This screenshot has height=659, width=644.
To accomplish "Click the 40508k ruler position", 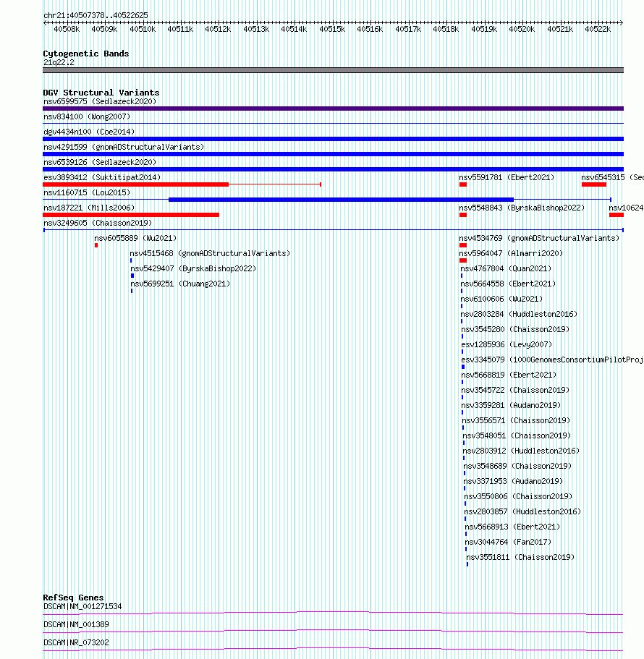I will pos(67,29).
